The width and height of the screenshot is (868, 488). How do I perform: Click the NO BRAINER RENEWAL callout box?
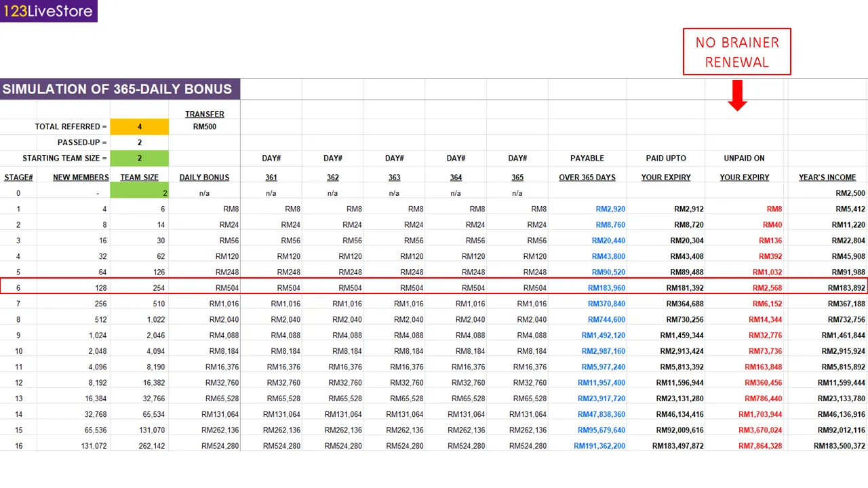736,52
